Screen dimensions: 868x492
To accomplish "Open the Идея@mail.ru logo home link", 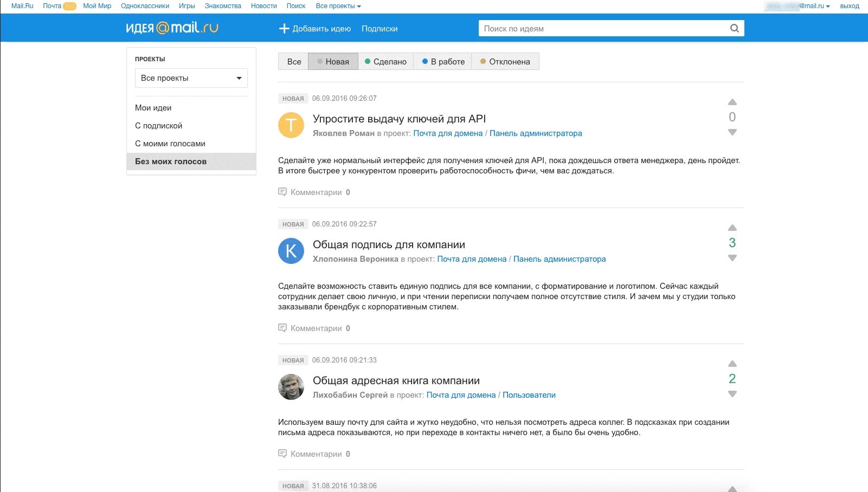I will click(172, 28).
